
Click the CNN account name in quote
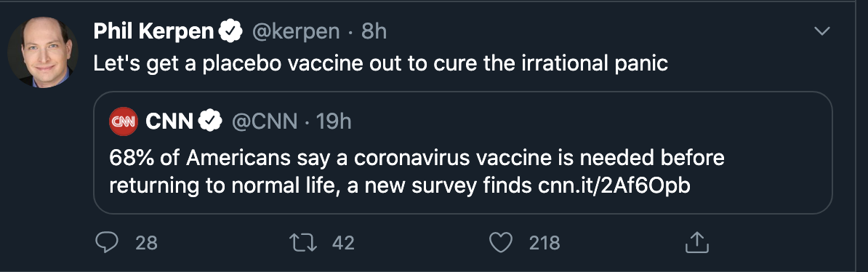coord(169,121)
